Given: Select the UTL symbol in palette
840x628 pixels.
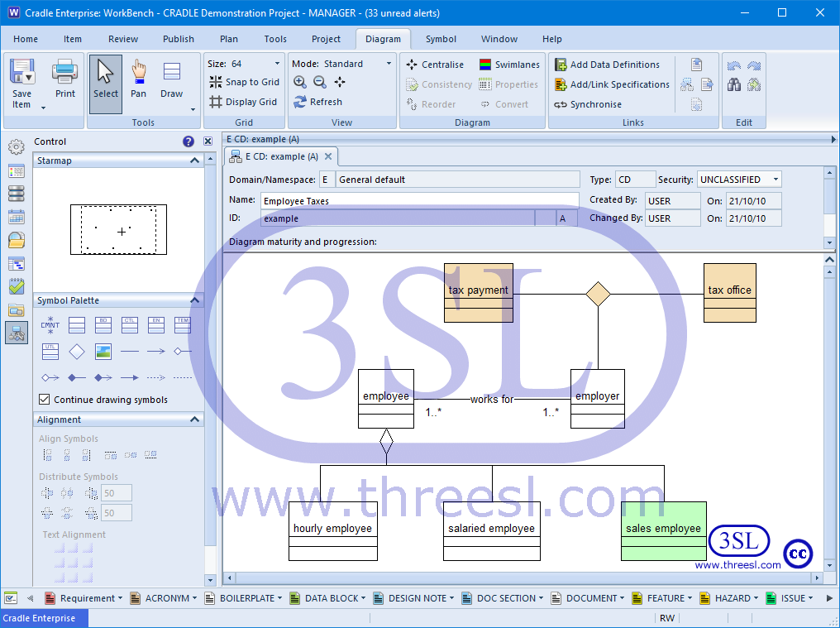Looking at the screenshot, I should pos(50,352).
